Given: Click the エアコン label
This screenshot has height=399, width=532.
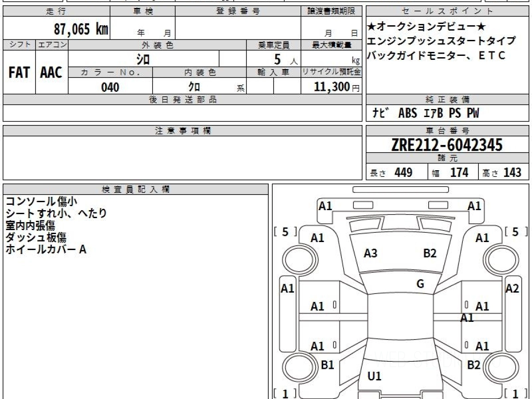Looking at the screenshot, I should (52, 45).
